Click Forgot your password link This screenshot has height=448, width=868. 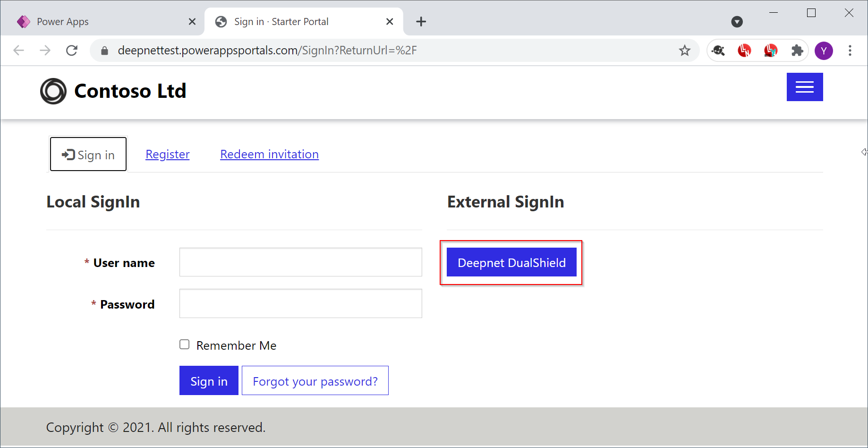tap(315, 381)
